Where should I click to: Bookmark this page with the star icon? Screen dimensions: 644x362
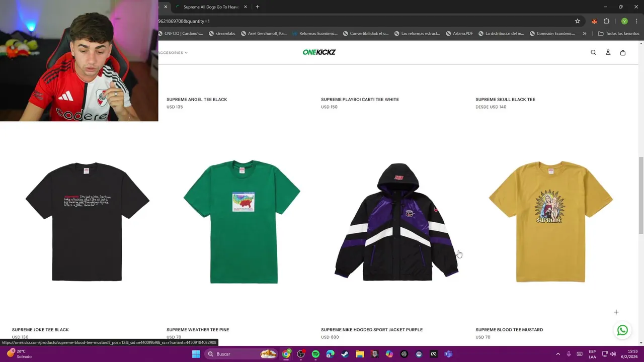[578, 21]
